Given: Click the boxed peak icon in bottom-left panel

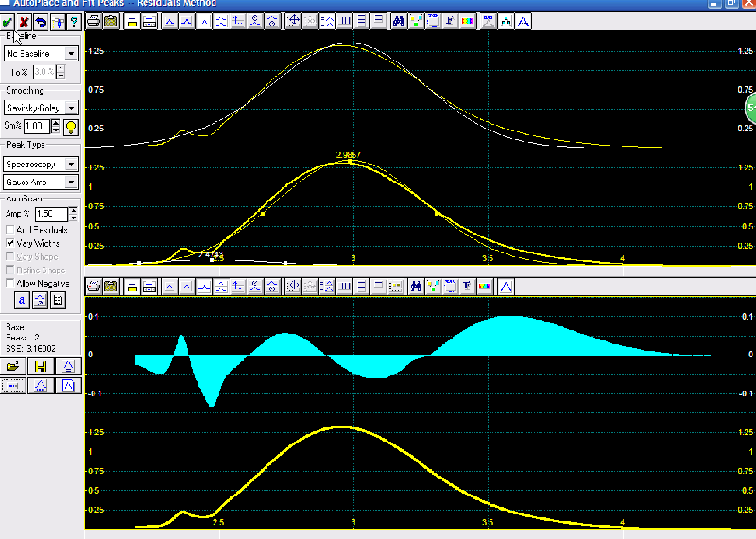Looking at the screenshot, I should [68, 386].
